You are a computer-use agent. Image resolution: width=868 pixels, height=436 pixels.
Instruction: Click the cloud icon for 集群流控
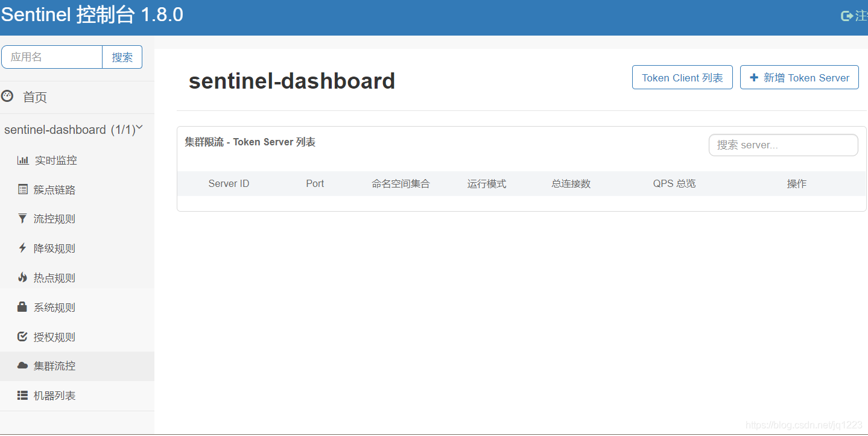pyautogui.click(x=23, y=365)
